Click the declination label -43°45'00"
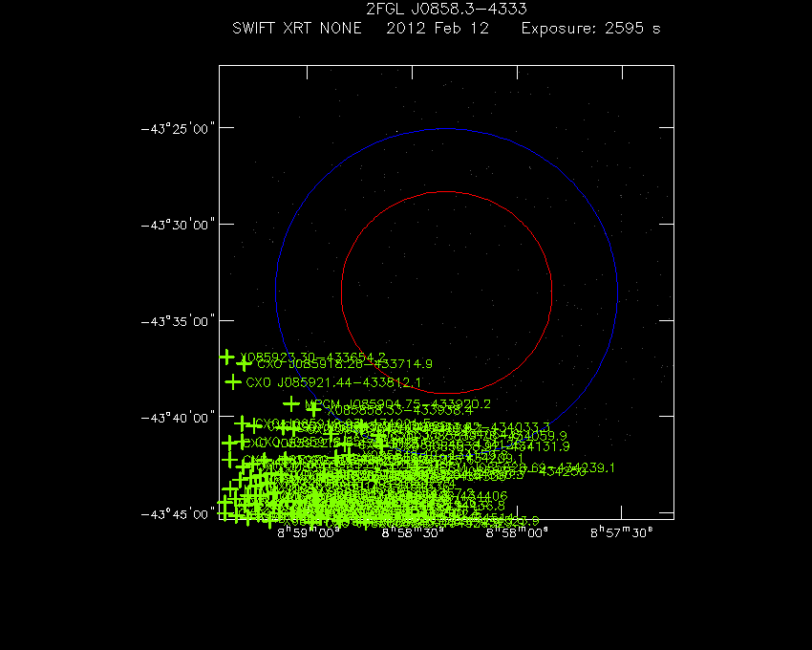Image resolution: width=812 pixels, height=650 pixels. point(178,514)
